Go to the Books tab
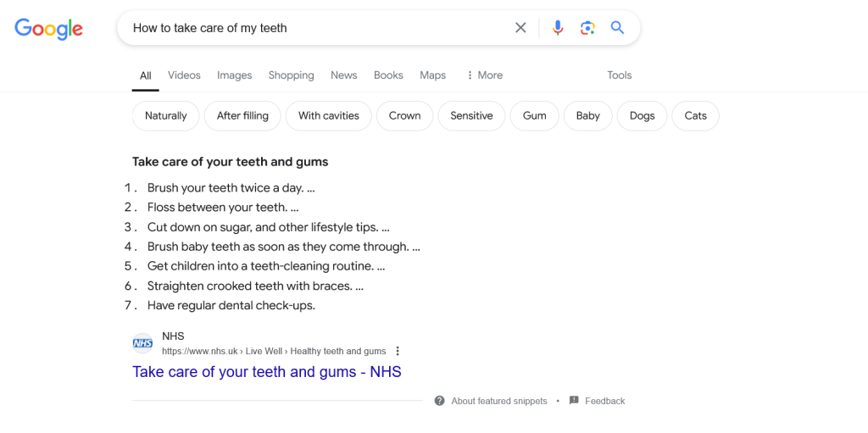This screenshot has height=433, width=868. point(388,75)
